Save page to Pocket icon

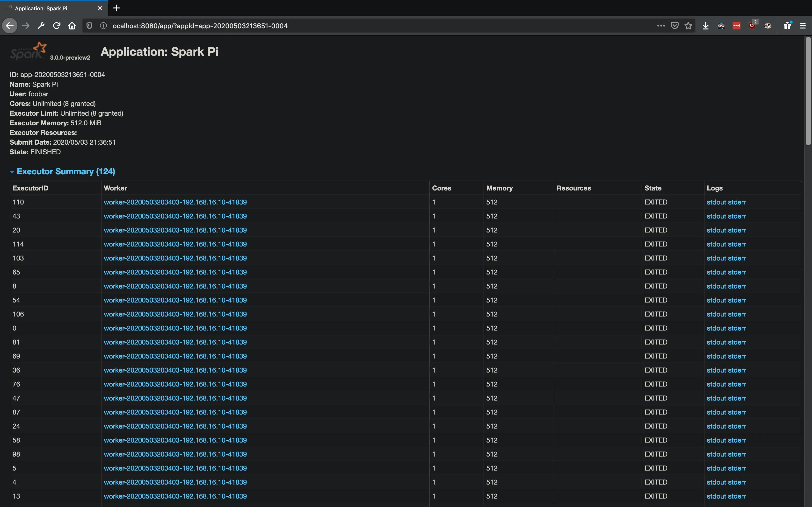click(674, 26)
